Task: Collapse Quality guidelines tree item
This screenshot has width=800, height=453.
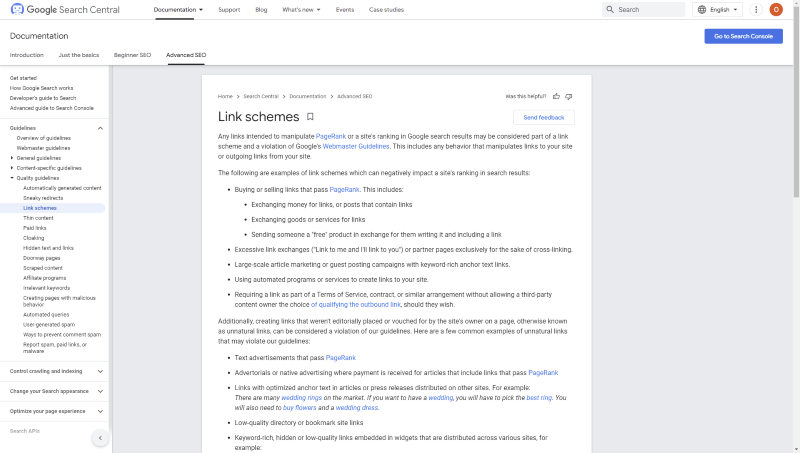Action: click(x=12, y=178)
